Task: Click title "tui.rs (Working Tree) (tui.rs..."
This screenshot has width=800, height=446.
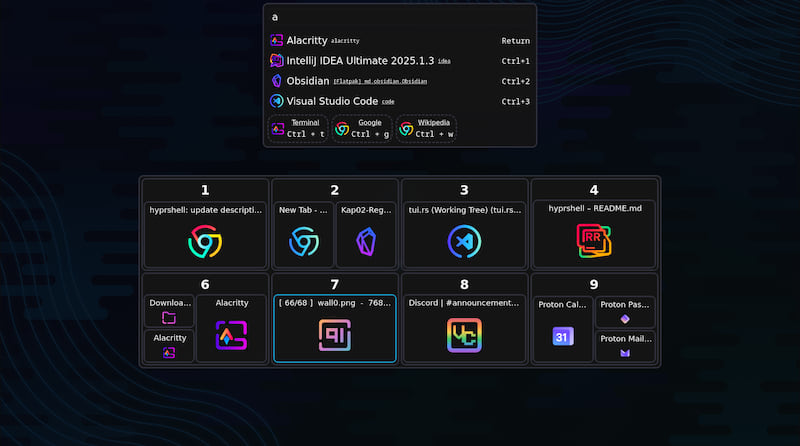Action: pyautogui.click(x=464, y=210)
